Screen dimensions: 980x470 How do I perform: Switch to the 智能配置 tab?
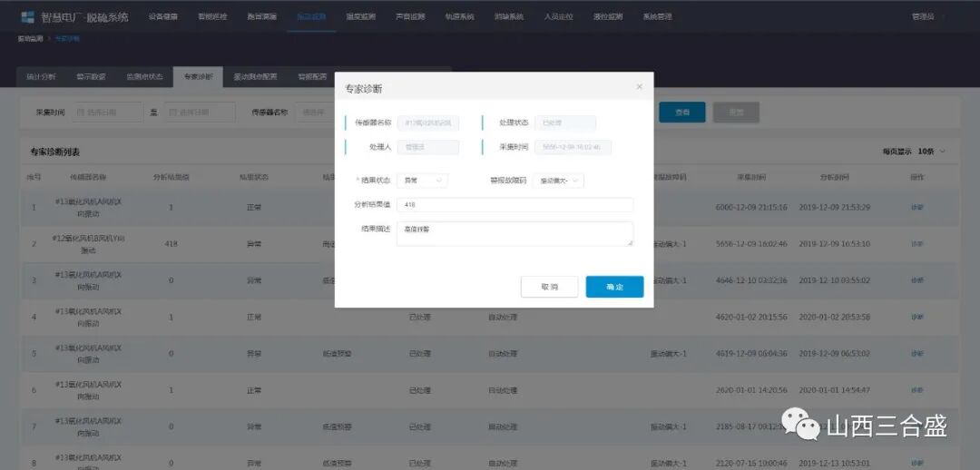coord(312,77)
